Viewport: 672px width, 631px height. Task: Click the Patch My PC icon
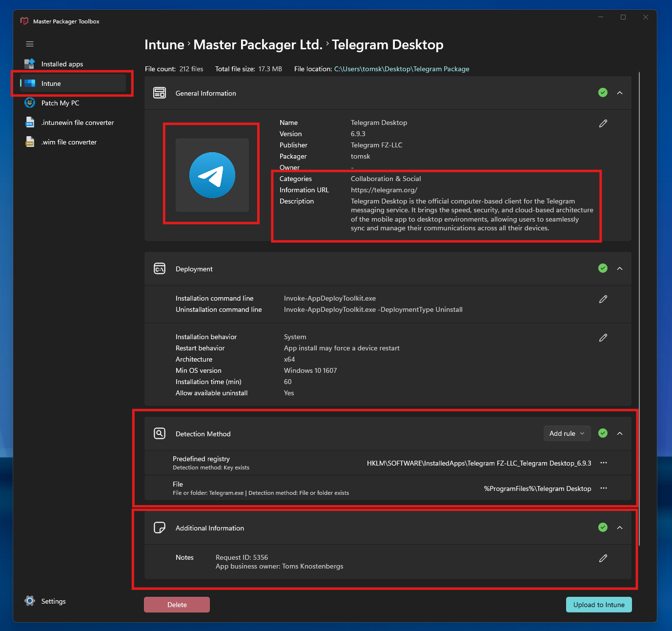30,102
